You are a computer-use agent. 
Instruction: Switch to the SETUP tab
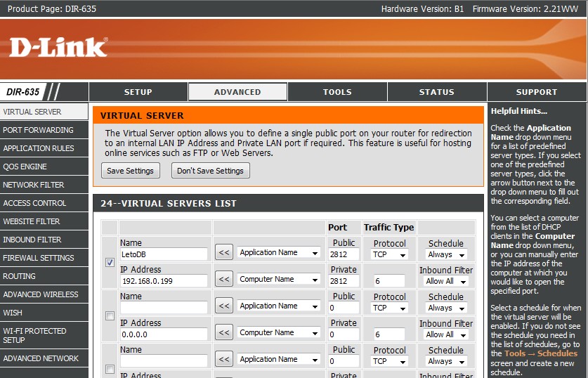(x=138, y=92)
